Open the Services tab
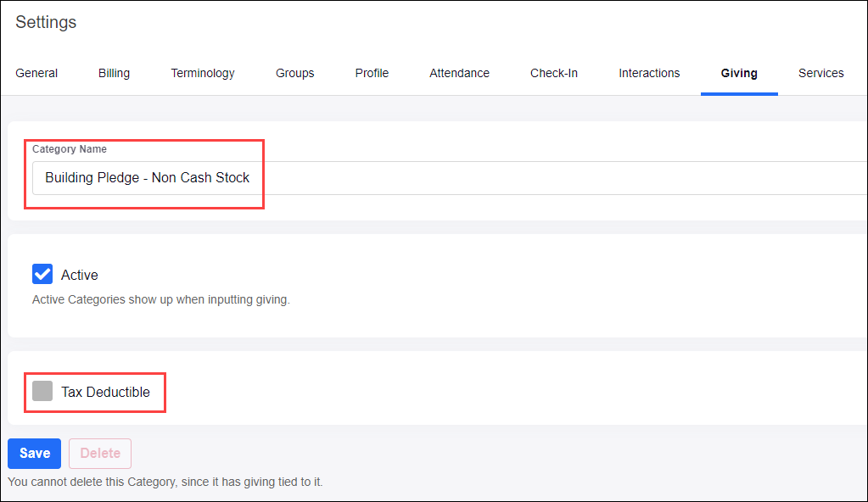This screenshot has height=502, width=868. pos(820,73)
